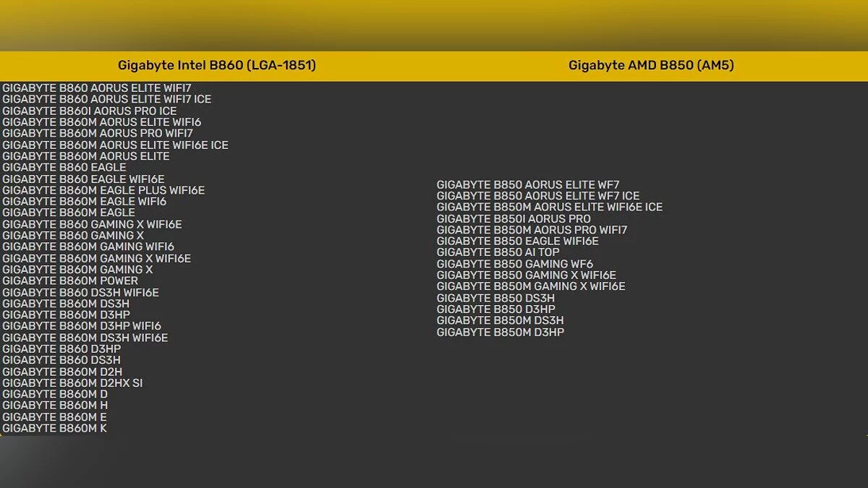Select GIGABYTE B860M D2HX SI

[x=72, y=382]
